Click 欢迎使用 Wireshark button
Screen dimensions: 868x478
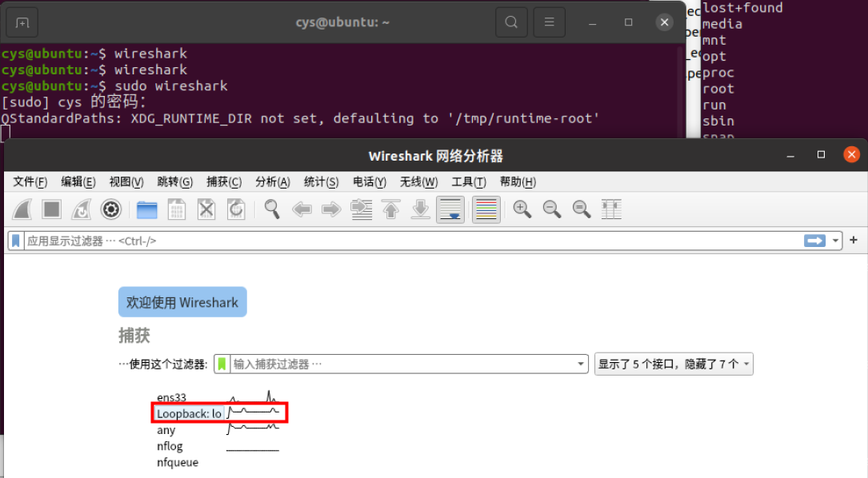tap(182, 302)
